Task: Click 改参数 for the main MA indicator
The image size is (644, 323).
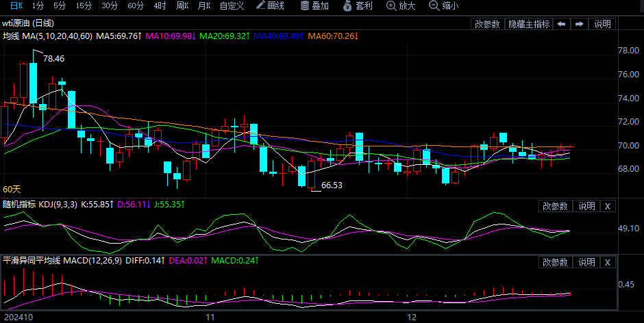Action: (x=487, y=24)
